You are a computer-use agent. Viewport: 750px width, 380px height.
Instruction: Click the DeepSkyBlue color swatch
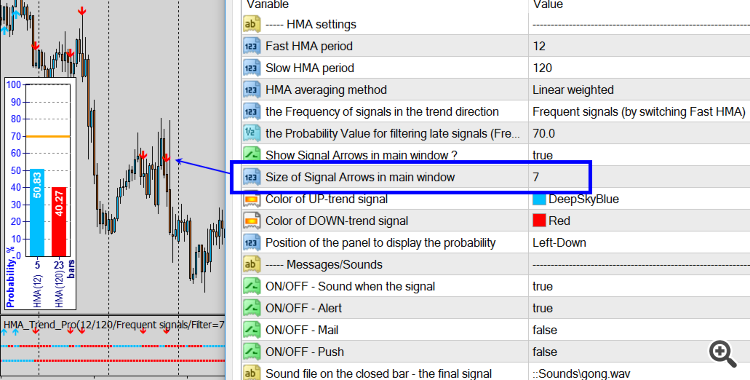click(x=539, y=199)
